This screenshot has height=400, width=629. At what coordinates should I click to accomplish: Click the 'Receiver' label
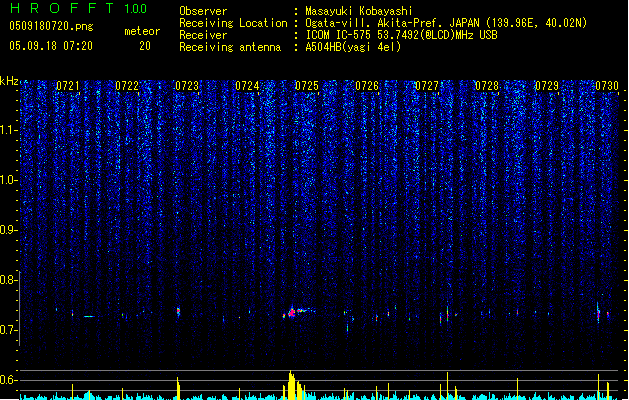click(203, 35)
